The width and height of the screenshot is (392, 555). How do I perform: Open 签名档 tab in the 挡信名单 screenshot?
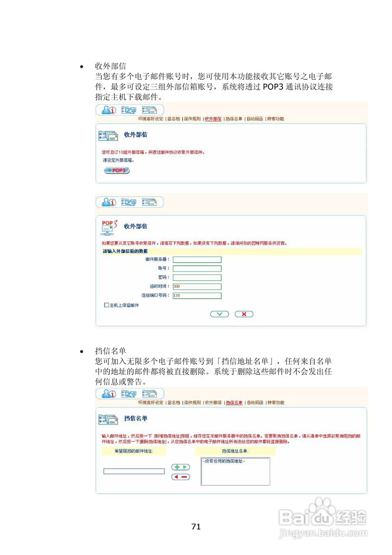173,403
